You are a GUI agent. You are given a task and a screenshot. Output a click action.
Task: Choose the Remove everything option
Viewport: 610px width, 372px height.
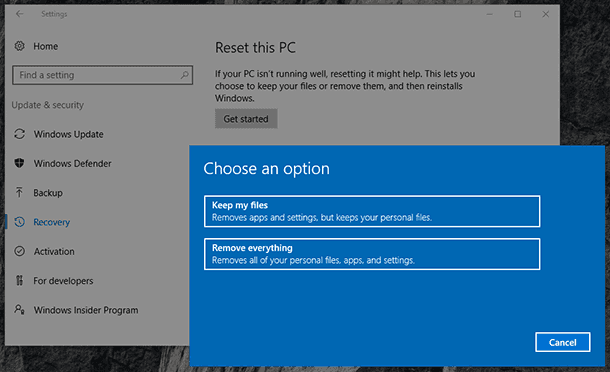372,254
